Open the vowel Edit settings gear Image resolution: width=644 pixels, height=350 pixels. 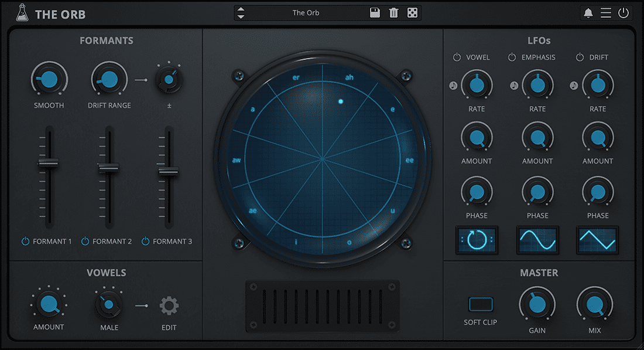pos(169,305)
